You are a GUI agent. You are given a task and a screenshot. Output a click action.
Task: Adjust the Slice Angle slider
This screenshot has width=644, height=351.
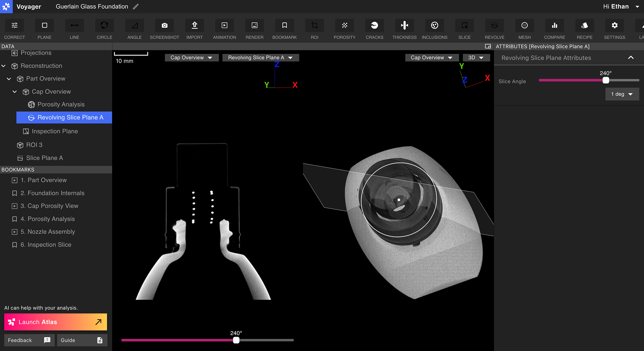[x=605, y=80]
